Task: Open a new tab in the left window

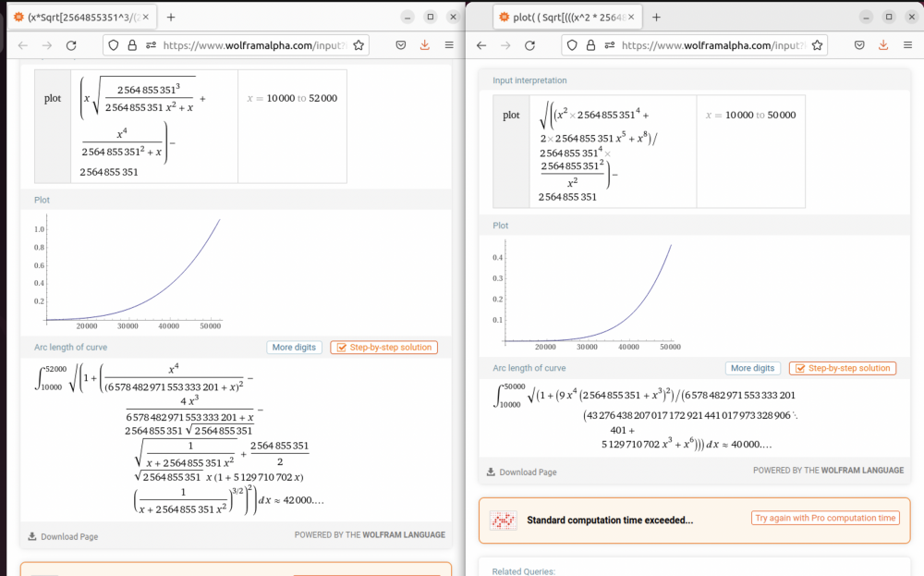Action: pos(171,17)
